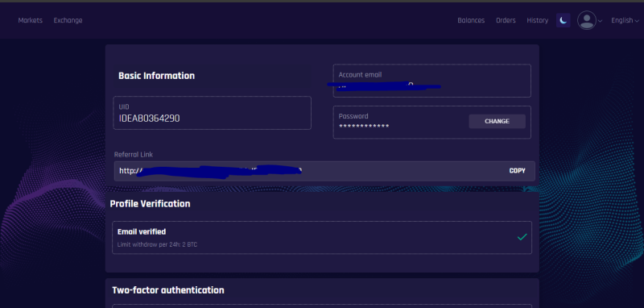This screenshot has width=644, height=308.
Task: Click the Profile Verification heading
Action: click(150, 203)
